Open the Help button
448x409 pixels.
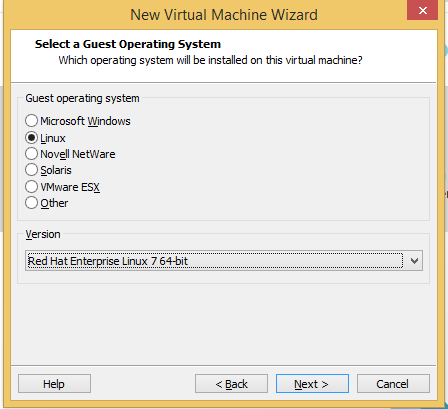tap(54, 384)
